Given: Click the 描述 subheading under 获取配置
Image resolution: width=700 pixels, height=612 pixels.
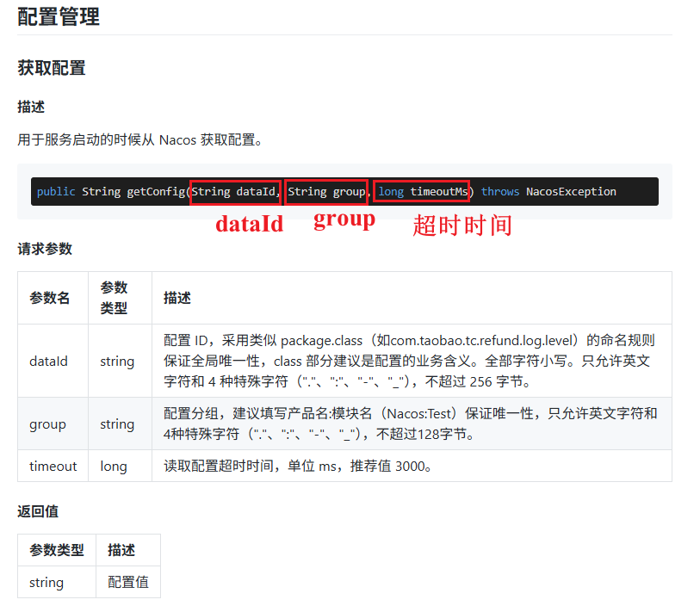Looking at the screenshot, I should [31, 107].
